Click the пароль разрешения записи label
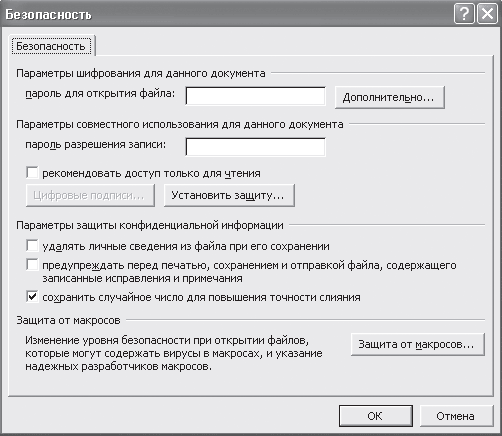The image size is (502, 436). [96, 145]
